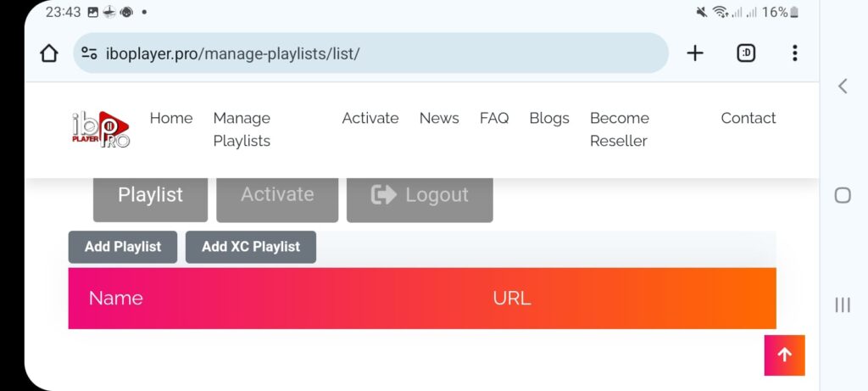Click the Logout button
The width and height of the screenshot is (868, 391).
pos(420,195)
